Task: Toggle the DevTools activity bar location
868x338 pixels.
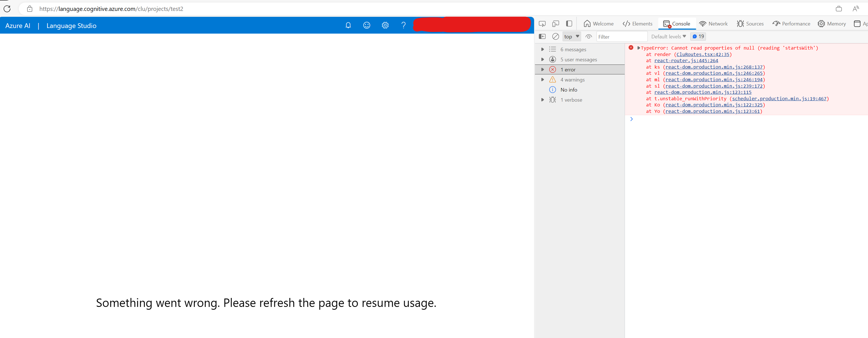Action: click(x=569, y=24)
